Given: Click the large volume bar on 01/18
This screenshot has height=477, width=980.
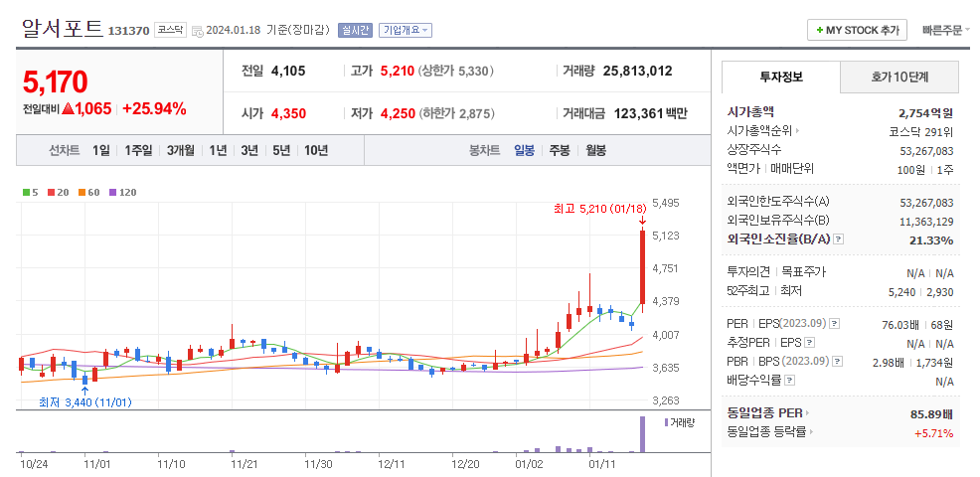Looking at the screenshot, I should pos(642,434).
